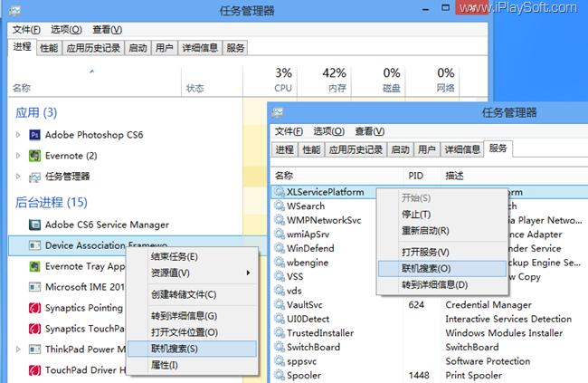The width and height of the screenshot is (588, 383).
Task: Select the Adobe CS6 Service Manager icon
Action: coord(35,225)
